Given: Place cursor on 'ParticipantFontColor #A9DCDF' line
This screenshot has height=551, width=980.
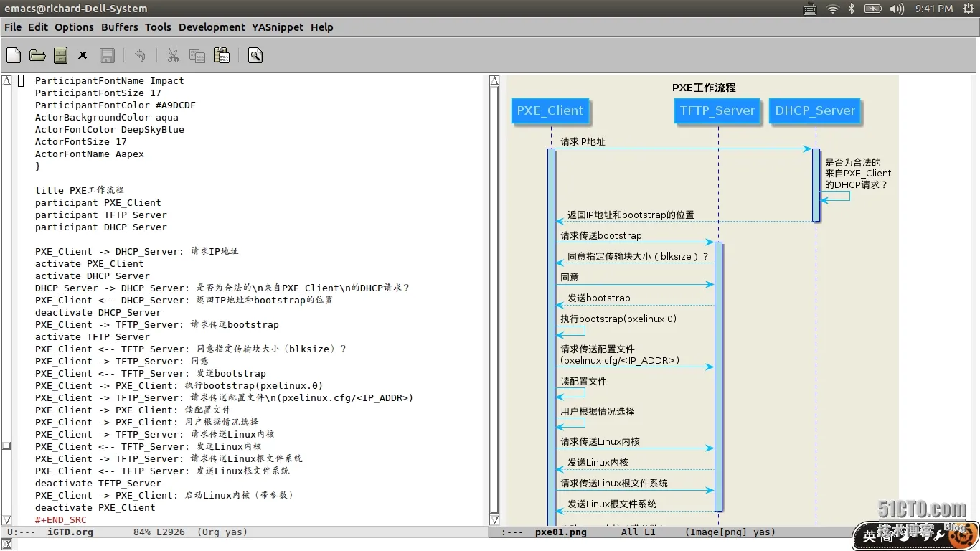Looking at the screenshot, I should pyautogui.click(x=115, y=105).
